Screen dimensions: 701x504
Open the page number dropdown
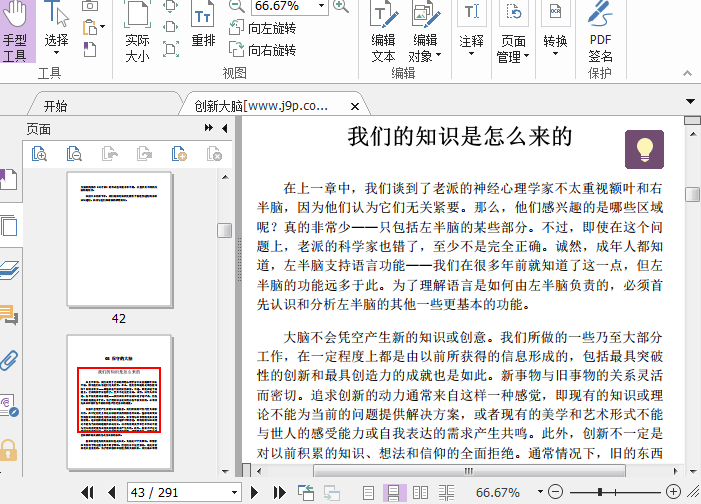[234, 492]
